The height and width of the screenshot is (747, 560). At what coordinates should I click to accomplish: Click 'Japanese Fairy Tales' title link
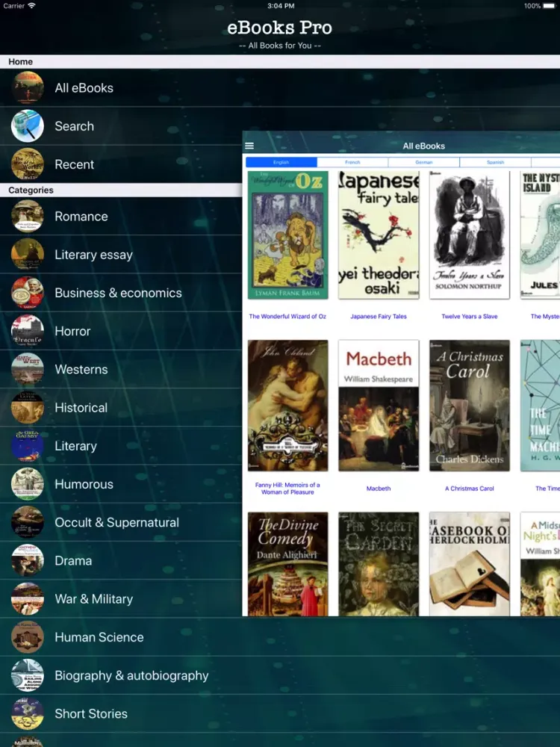coord(379,316)
